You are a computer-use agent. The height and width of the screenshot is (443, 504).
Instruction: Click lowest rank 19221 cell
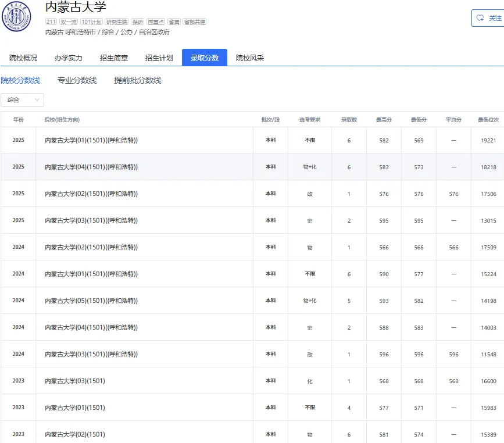tap(488, 141)
